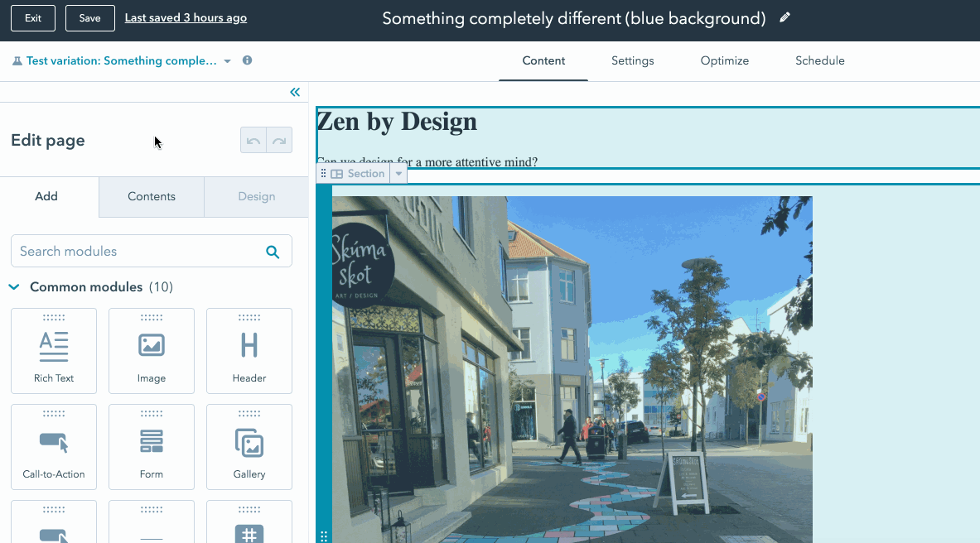Select the Gallery module
This screenshot has height=543, width=980.
click(249, 448)
